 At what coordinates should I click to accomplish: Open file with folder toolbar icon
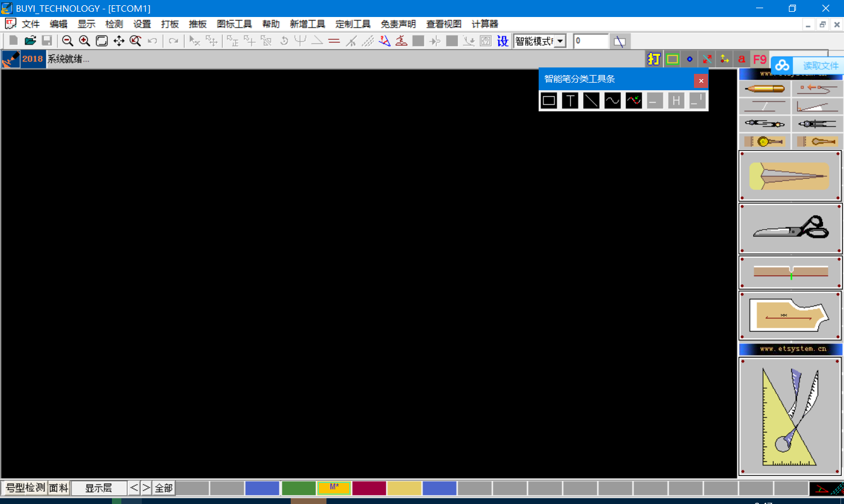pyautogui.click(x=30, y=40)
